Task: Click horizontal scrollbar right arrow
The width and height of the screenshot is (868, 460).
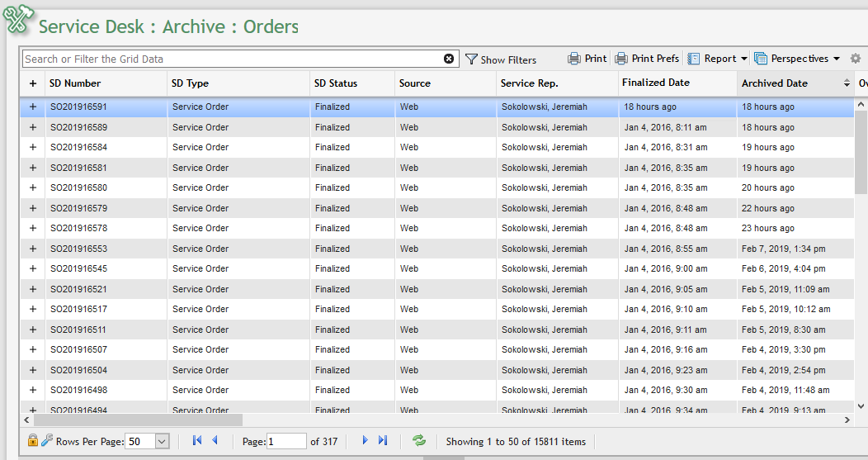Action: pyautogui.click(x=847, y=420)
